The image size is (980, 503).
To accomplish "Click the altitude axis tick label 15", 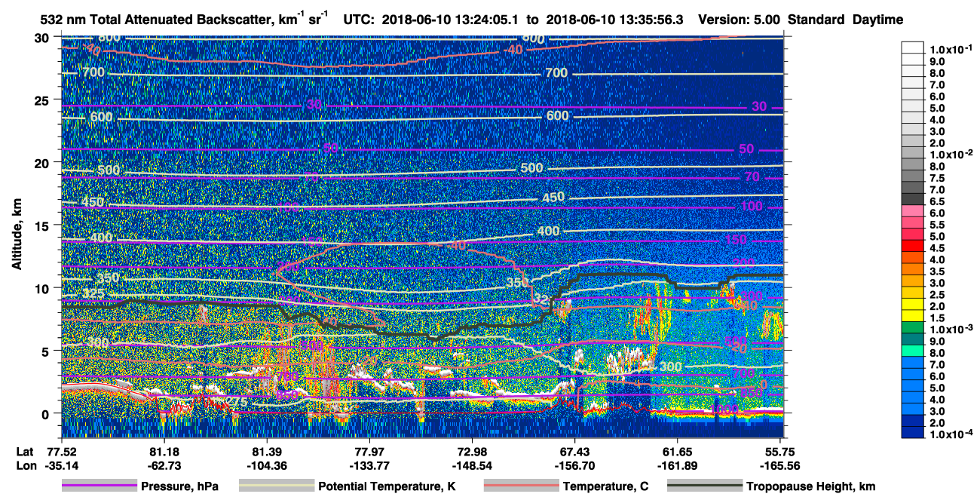I will (x=42, y=225).
